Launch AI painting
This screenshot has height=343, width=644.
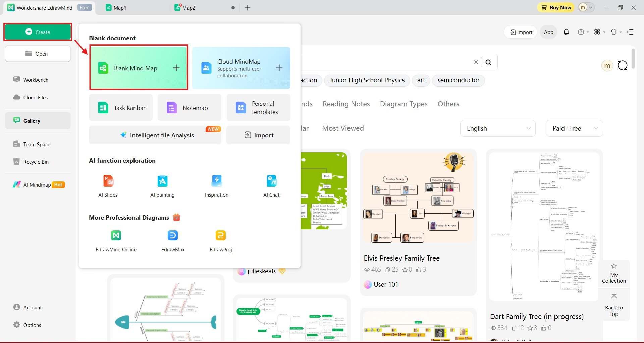click(162, 186)
